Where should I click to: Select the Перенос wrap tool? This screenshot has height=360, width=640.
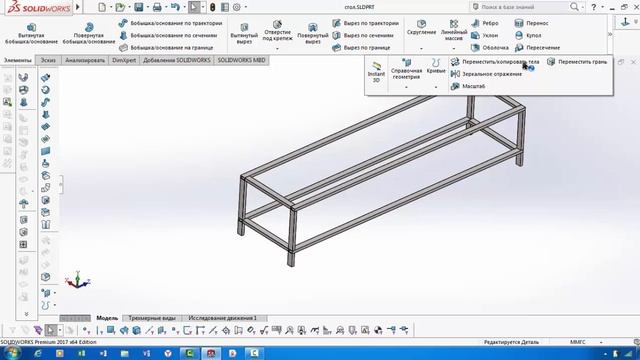(531, 23)
